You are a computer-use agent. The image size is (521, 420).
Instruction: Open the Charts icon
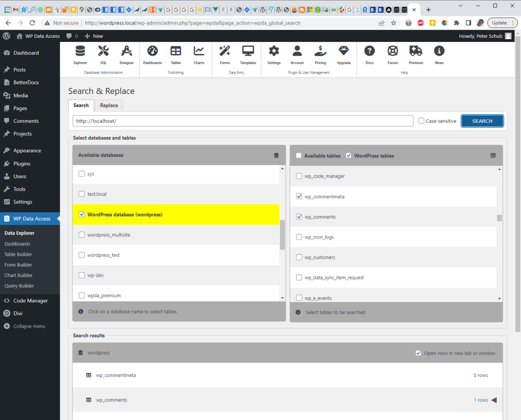(x=199, y=51)
